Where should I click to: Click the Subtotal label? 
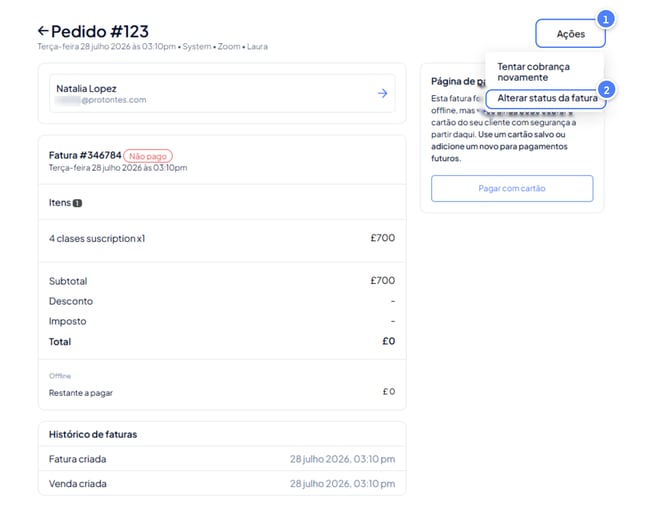click(x=68, y=281)
